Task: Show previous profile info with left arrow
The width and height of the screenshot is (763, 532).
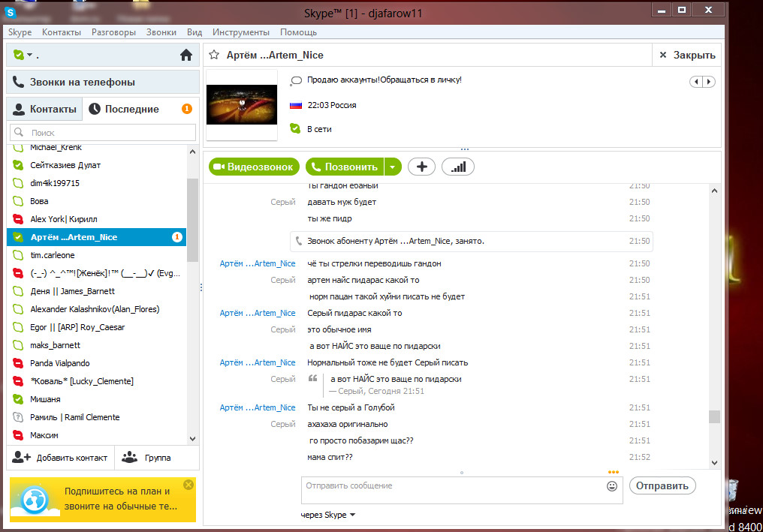Action: [x=696, y=82]
